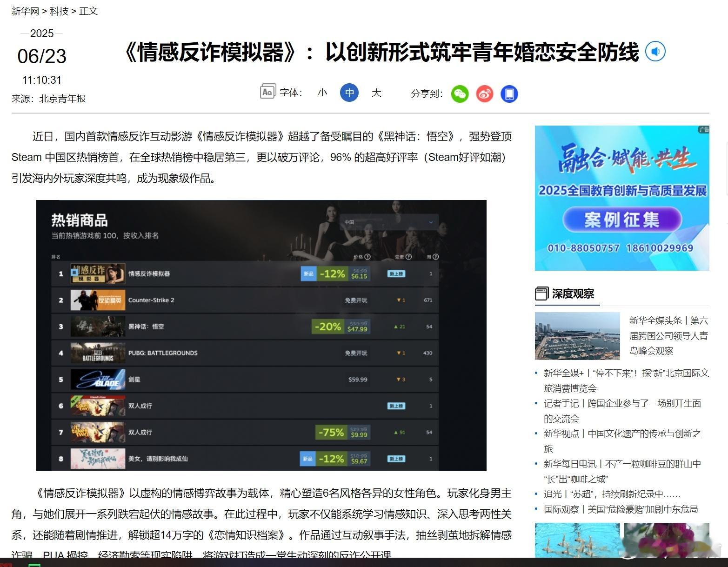Screen dimensions: 728x567
Task: Click the -20% discount price badge
Action: pyautogui.click(x=341, y=327)
